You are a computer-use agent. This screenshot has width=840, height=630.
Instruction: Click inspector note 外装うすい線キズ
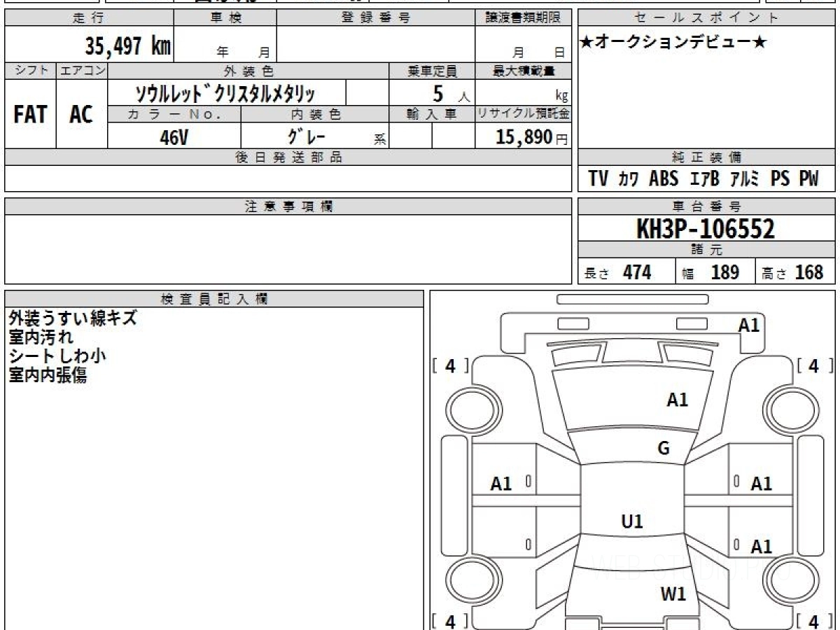tap(72, 318)
